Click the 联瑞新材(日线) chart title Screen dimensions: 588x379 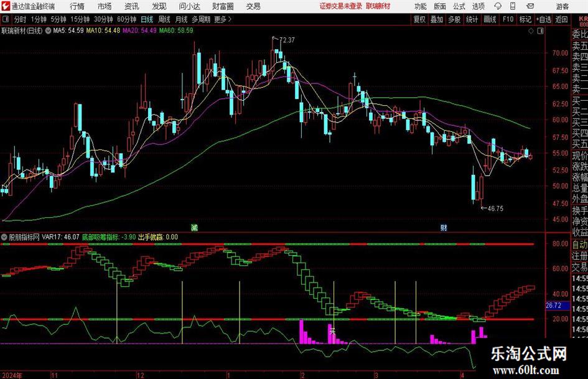[x=22, y=30]
